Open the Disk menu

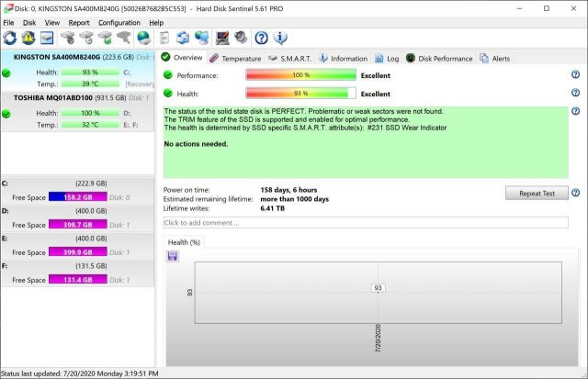(29, 22)
